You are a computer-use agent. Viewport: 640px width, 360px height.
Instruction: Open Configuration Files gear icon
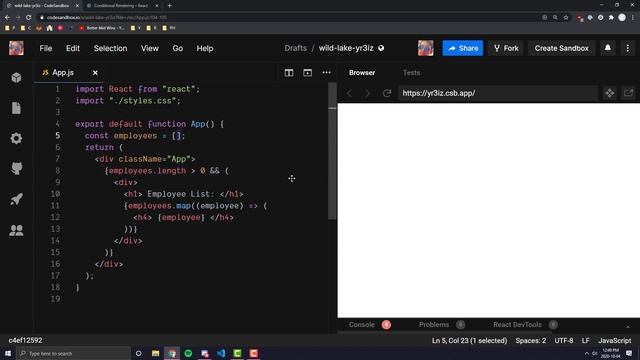coord(16,138)
